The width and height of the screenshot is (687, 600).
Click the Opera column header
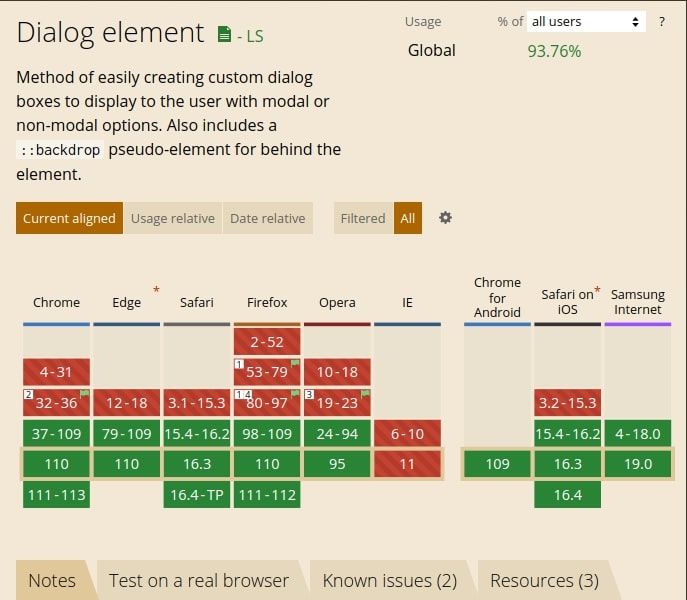point(337,302)
